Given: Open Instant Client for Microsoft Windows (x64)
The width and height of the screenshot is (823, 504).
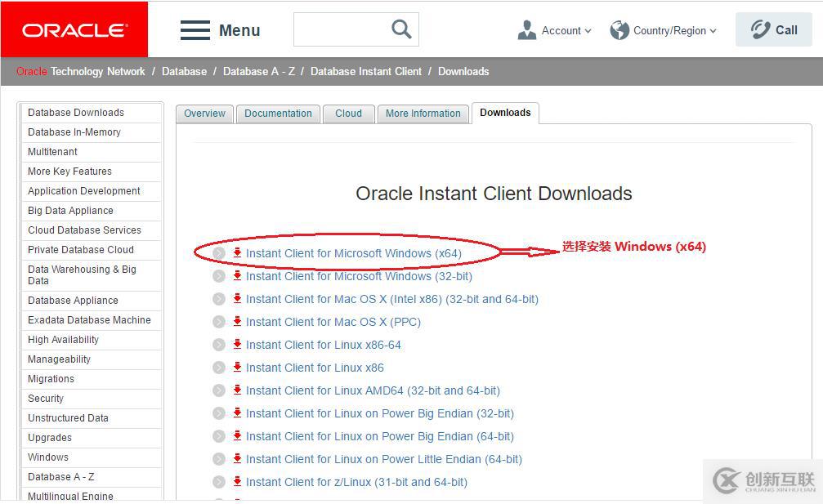Looking at the screenshot, I should [x=354, y=253].
